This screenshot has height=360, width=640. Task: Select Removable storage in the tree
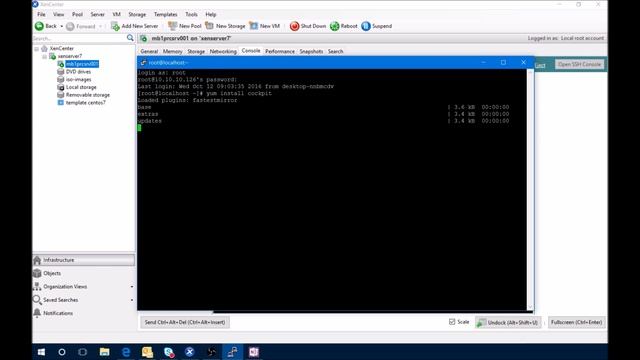(88, 95)
